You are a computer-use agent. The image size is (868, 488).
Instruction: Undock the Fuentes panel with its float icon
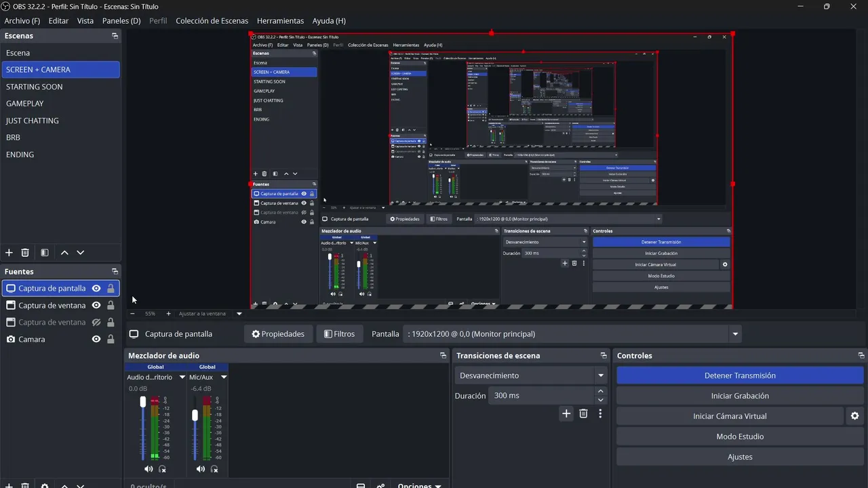click(x=115, y=272)
